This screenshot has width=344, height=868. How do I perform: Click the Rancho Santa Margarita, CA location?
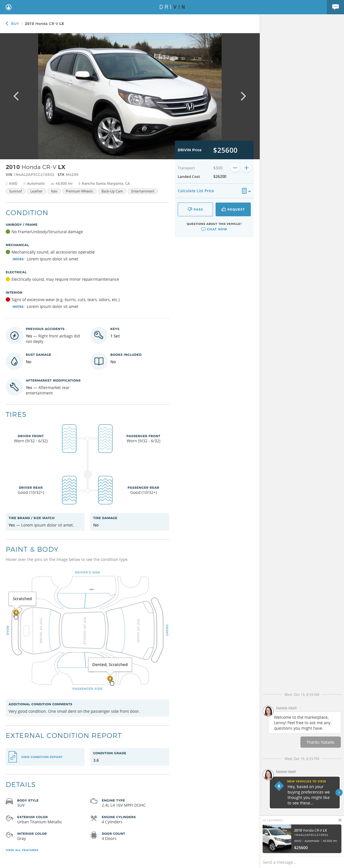(x=104, y=184)
